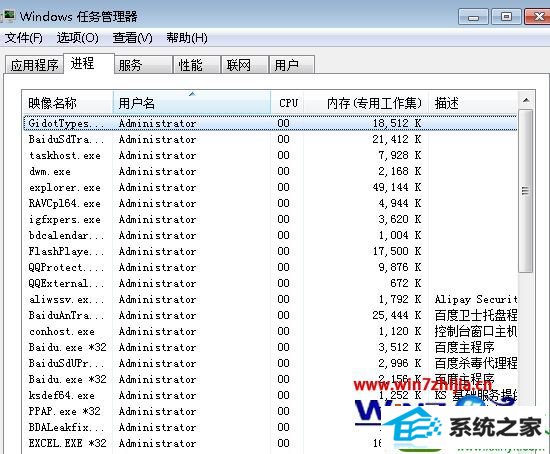
Task: Maximize the Task Manager window
Action: (506, 16)
